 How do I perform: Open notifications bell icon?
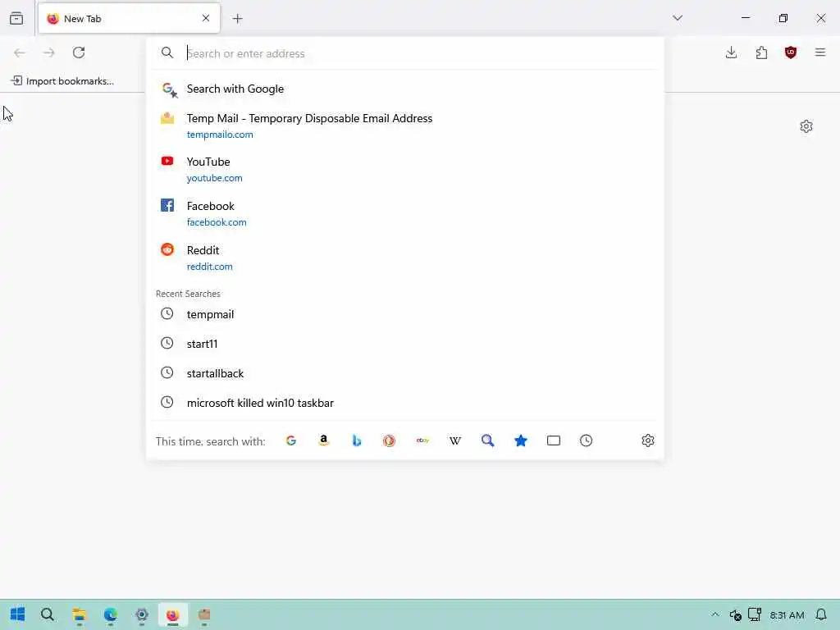pos(820,614)
